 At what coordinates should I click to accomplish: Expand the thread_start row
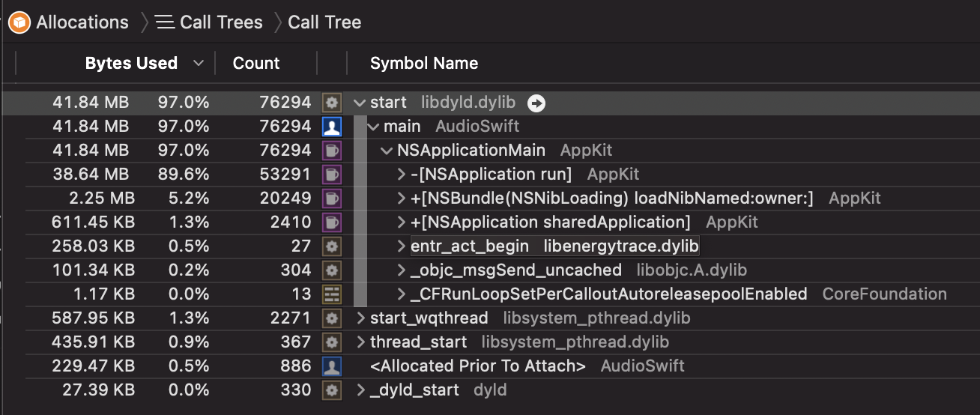click(360, 342)
